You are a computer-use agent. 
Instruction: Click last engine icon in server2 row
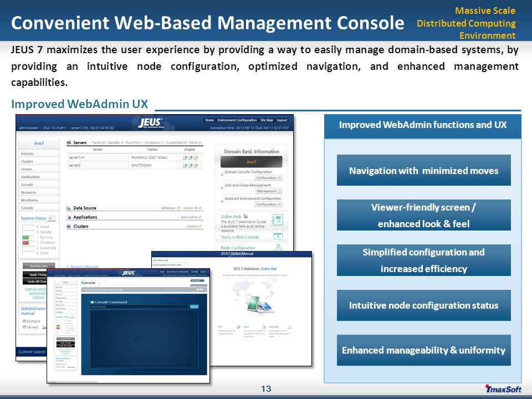[x=196, y=165]
